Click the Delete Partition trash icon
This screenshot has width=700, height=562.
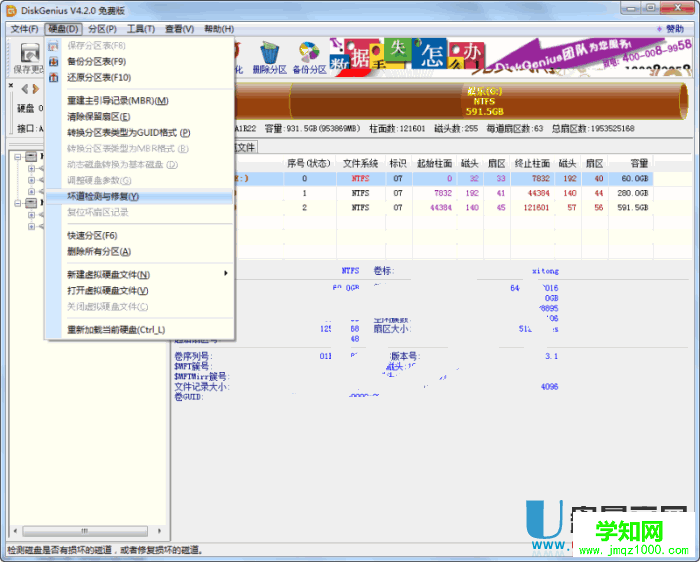click(x=270, y=54)
